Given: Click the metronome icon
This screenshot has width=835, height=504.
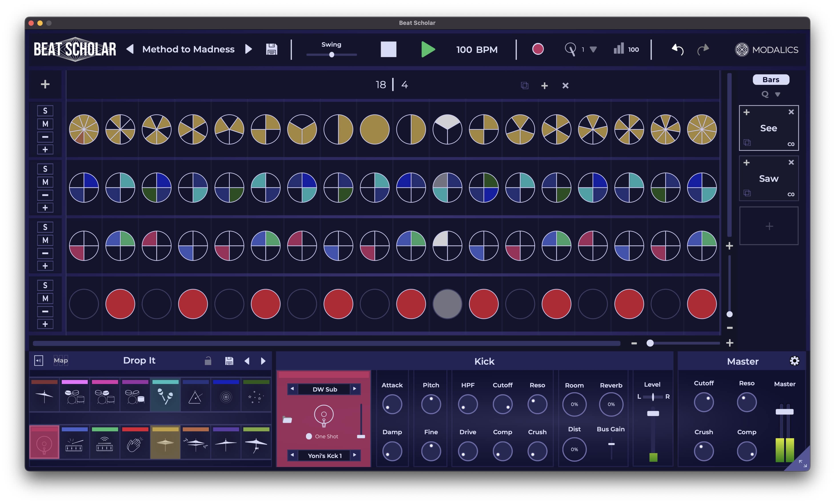Looking at the screenshot, I should 570,50.
